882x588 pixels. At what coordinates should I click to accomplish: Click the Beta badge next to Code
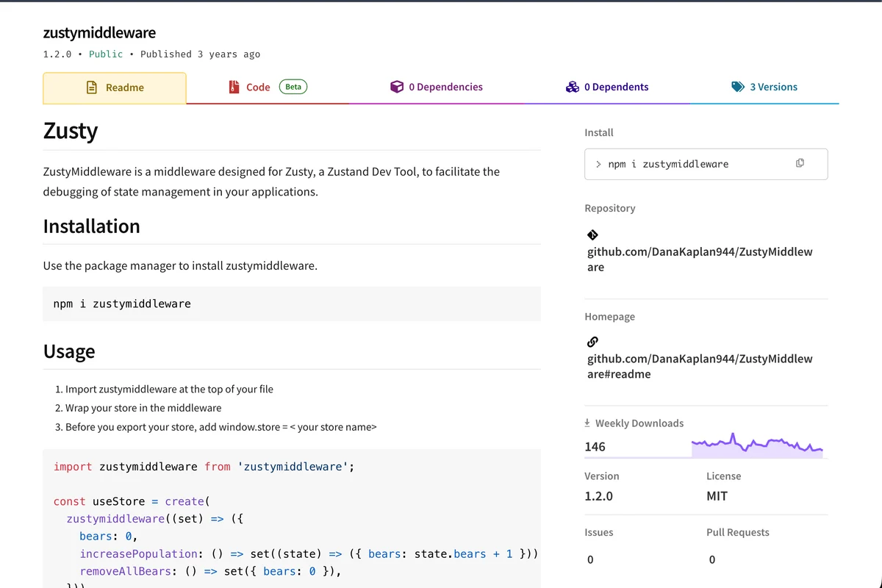click(x=293, y=87)
